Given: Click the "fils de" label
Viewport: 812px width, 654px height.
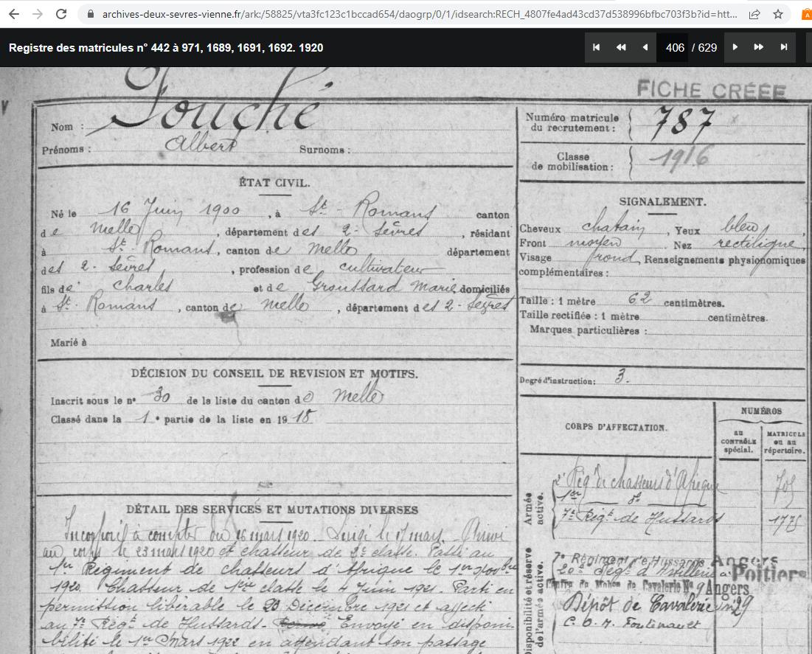Looking at the screenshot, I should point(57,289).
